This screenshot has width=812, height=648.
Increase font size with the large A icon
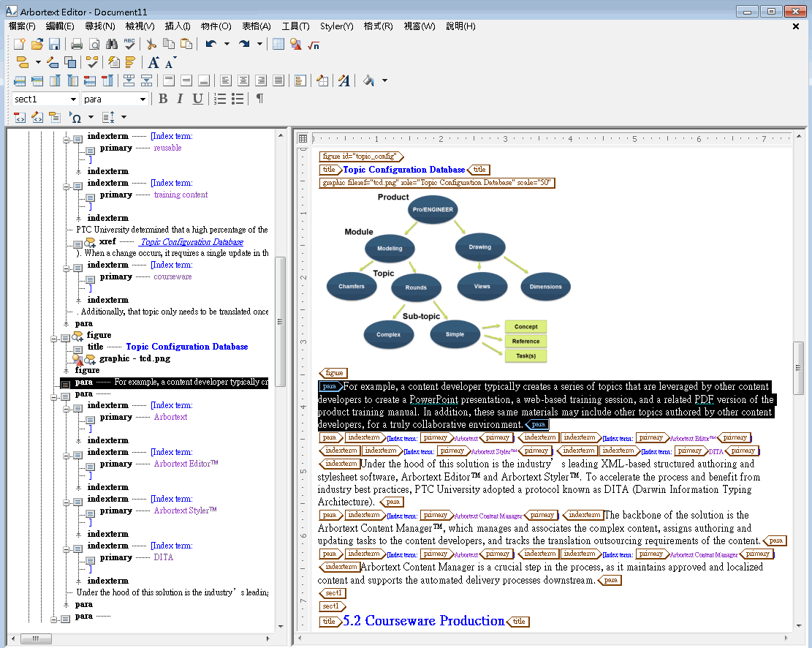coord(153,63)
